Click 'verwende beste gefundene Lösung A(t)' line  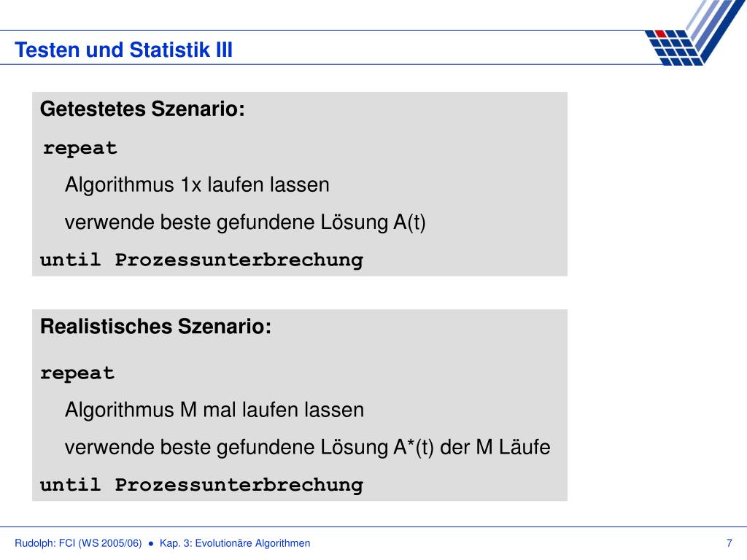[x=245, y=223]
